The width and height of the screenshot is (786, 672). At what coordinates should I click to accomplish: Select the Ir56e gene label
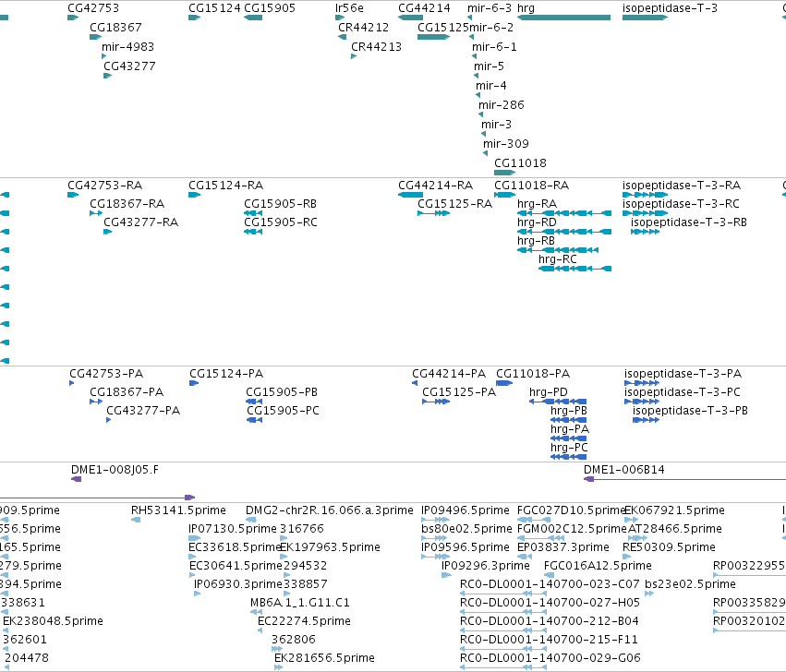tap(349, 8)
